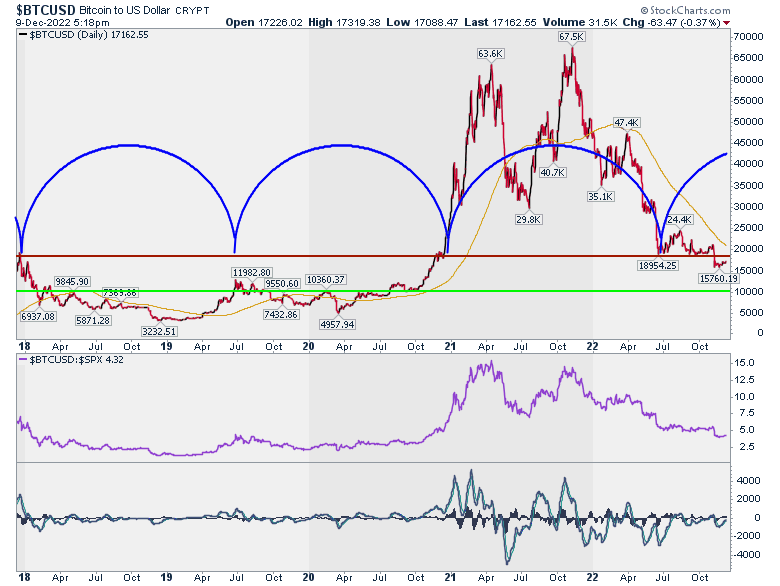Image resolution: width=780 pixels, height=586 pixels.
Task: Click the 45000 price axis tick
Action: 748,143
